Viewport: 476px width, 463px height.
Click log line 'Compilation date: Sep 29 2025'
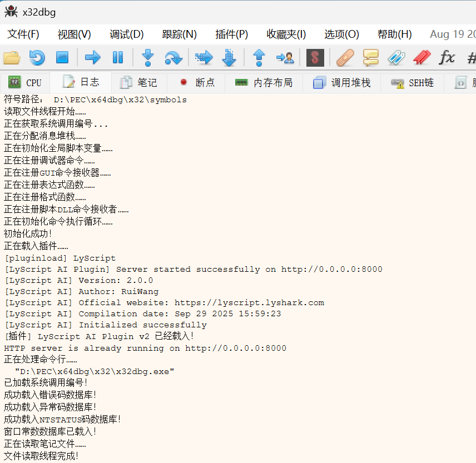(x=143, y=313)
